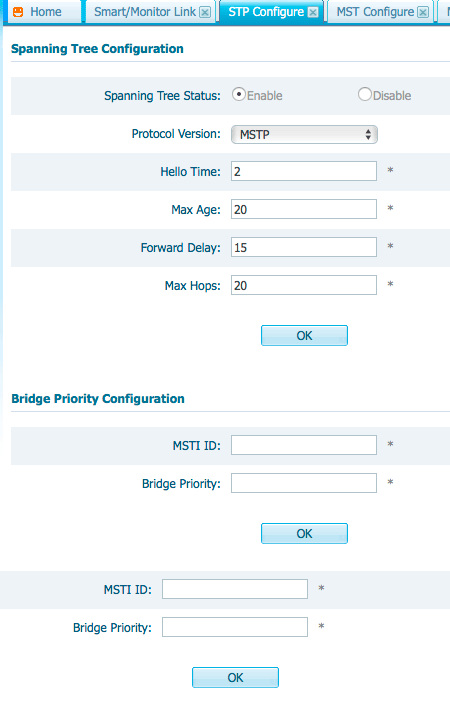Click the Forward Delay input field
Viewport: 450px width, 709px height.
[304, 247]
